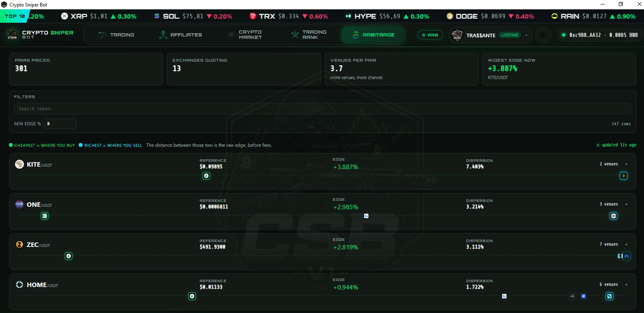The image size is (644, 313).
Task: Click the HOME token icon
Action: 19,285
